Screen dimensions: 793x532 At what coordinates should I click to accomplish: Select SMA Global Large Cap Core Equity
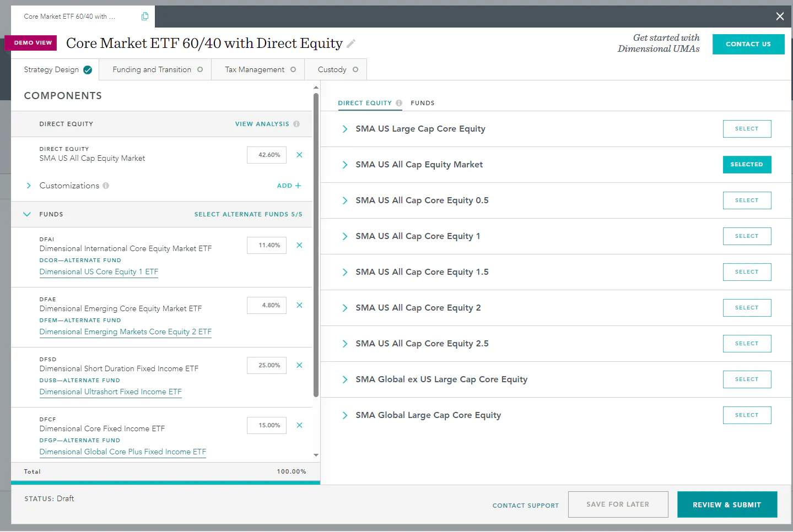click(747, 415)
